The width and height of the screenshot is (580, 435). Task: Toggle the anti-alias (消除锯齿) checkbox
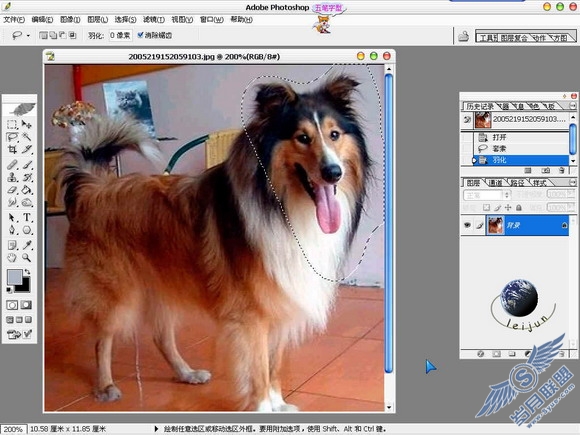click(x=140, y=35)
